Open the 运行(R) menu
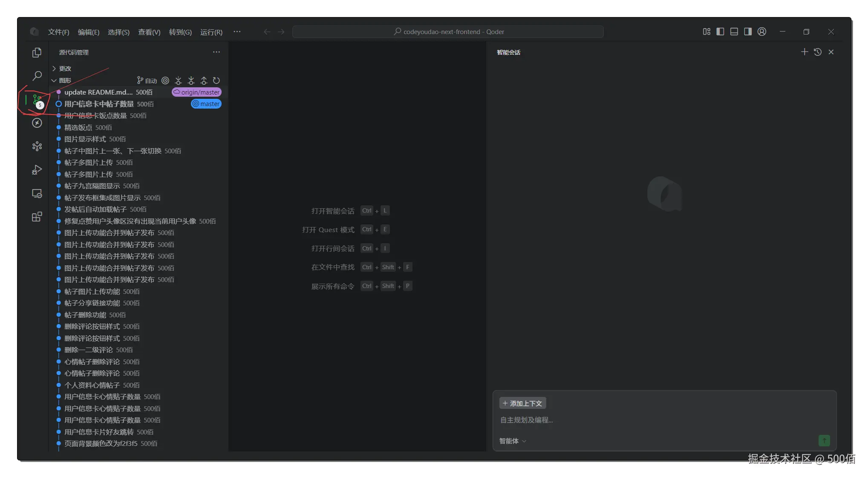Image resolution: width=868 pixels, height=477 pixels. point(211,32)
